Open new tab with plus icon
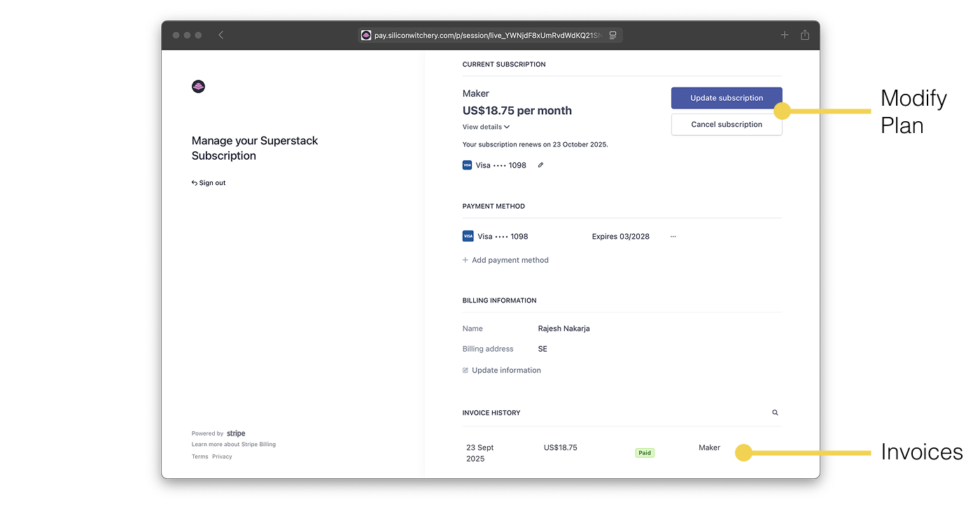980x507 pixels. 784,35
